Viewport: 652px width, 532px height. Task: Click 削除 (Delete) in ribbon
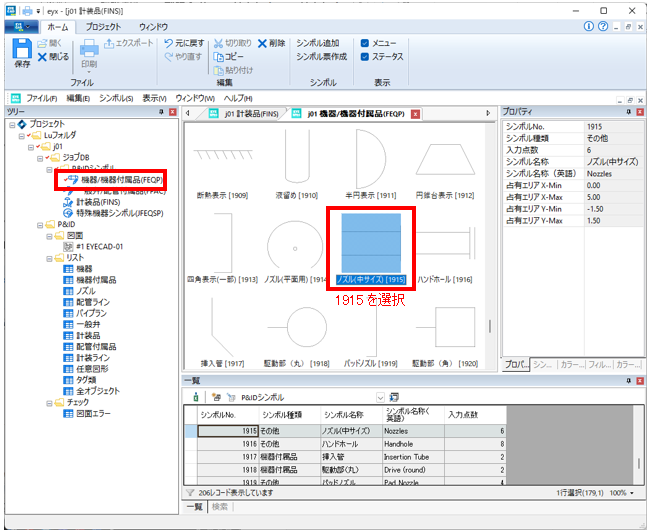pyautogui.click(x=271, y=43)
